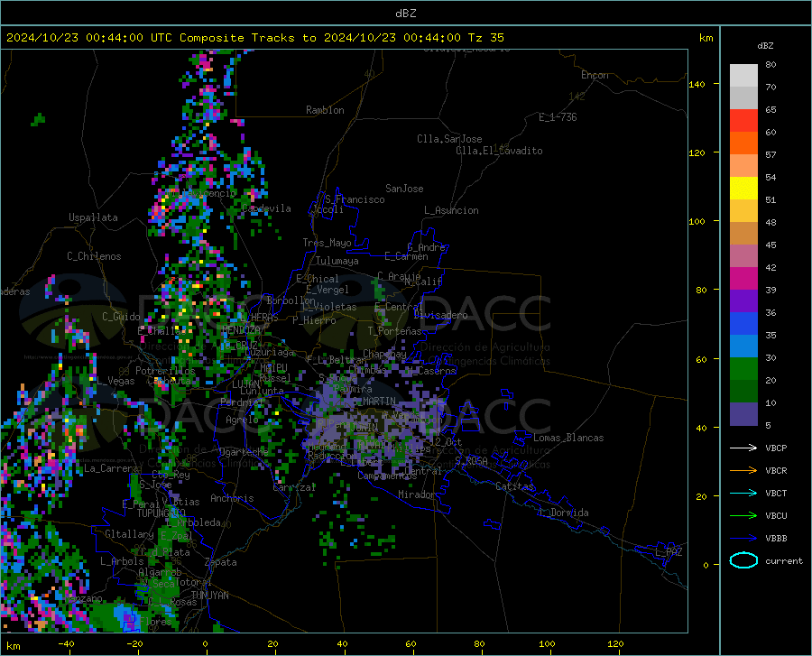Click the TUNUYAN map label
This screenshot has height=656, width=812.
point(209,595)
